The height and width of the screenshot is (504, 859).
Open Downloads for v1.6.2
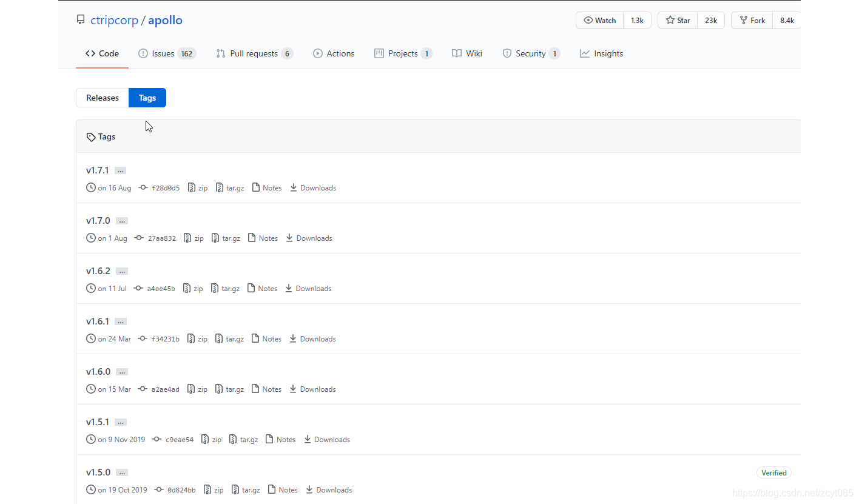pyautogui.click(x=308, y=289)
